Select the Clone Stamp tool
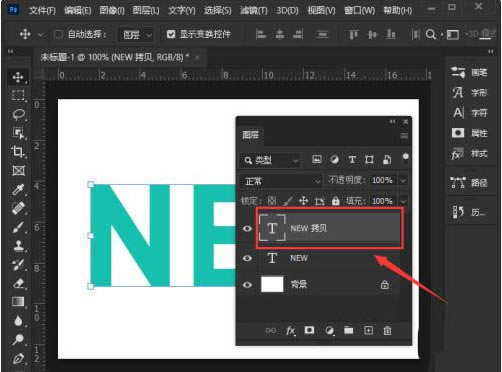 pyautogui.click(x=18, y=246)
